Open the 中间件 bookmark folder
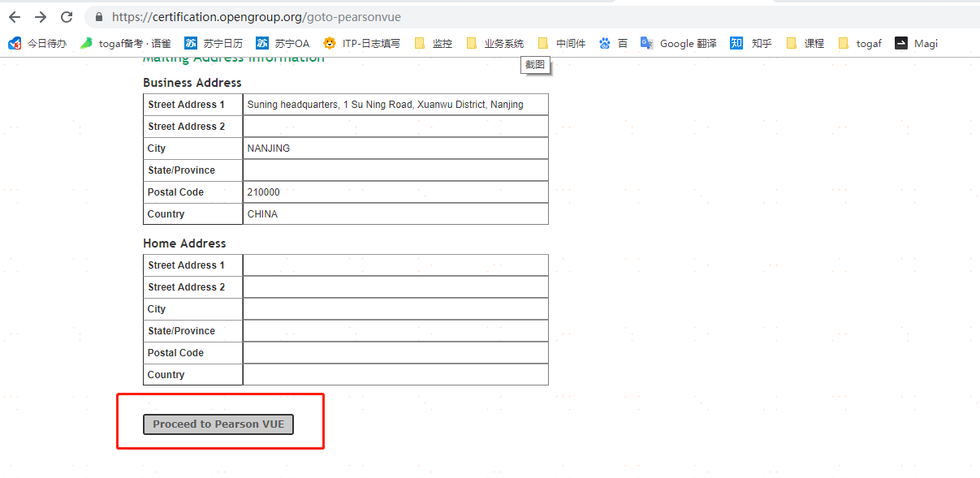The width and height of the screenshot is (980, 478). point(561,44)
